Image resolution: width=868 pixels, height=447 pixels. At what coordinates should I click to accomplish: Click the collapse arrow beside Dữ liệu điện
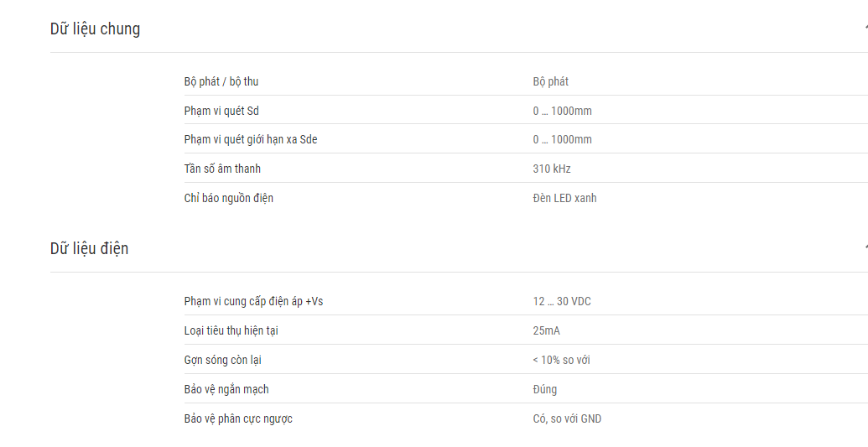click(865, 247)
